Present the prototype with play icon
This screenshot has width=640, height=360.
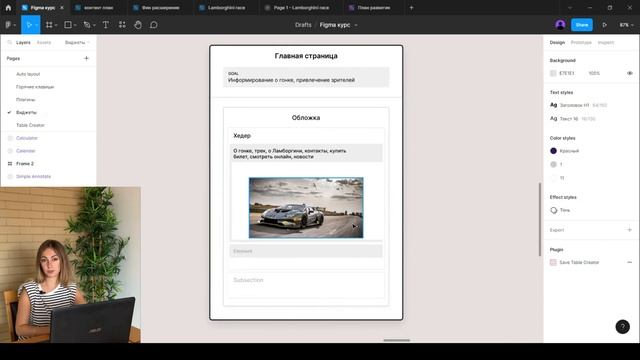604,25
